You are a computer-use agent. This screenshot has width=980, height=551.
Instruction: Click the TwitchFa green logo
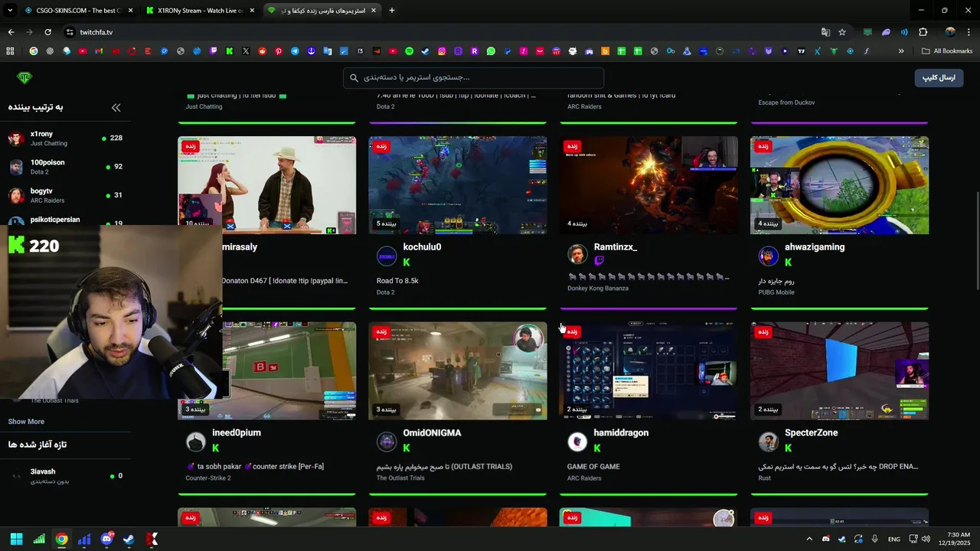coord(24,77)
